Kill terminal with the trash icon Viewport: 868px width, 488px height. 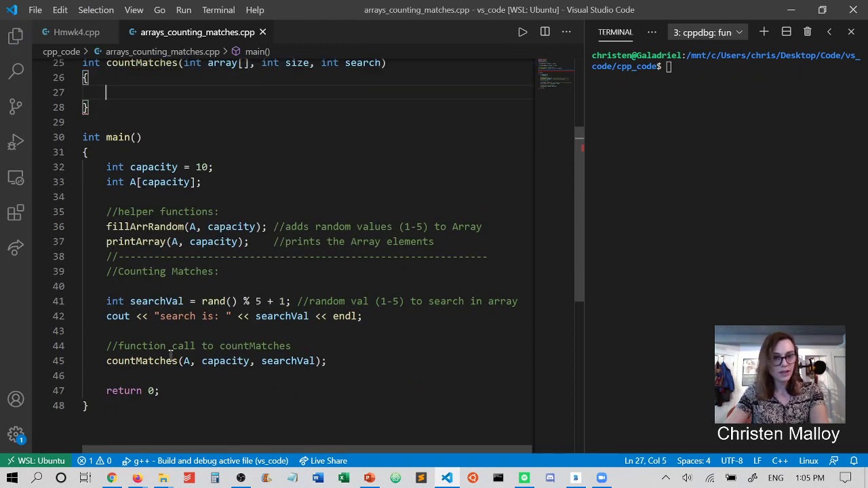tap(807, 32)
